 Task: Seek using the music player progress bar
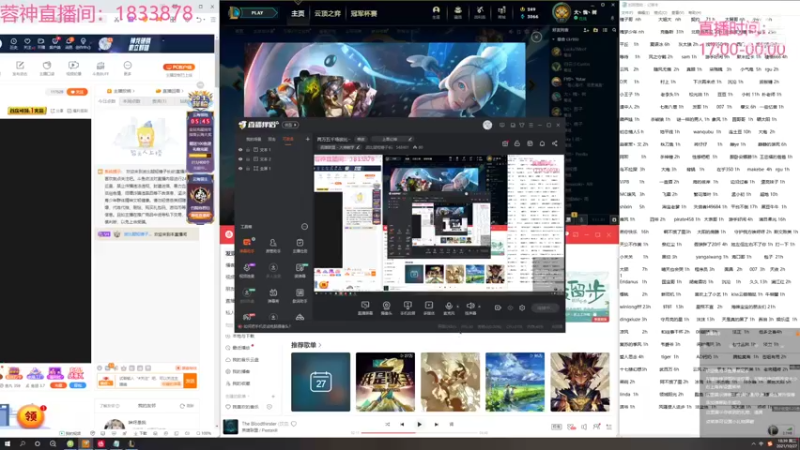tap(419, 433)
